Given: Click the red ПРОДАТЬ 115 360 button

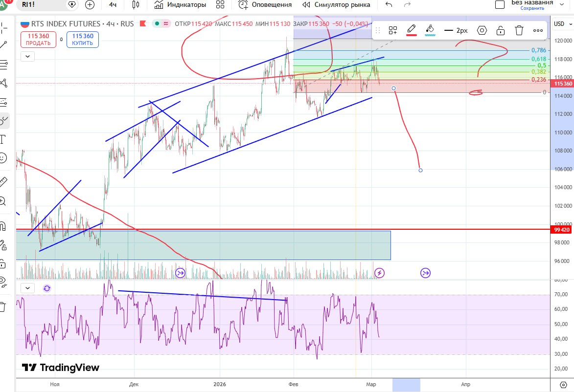Looking at the screenshot, I should (x=39, y=40).
